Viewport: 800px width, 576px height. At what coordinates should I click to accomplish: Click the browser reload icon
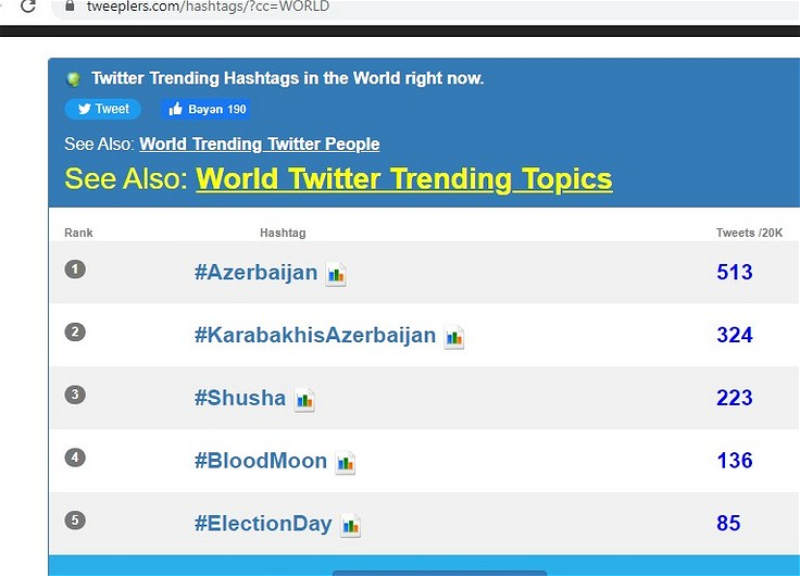pyautogui.click(x=28, y=7)
